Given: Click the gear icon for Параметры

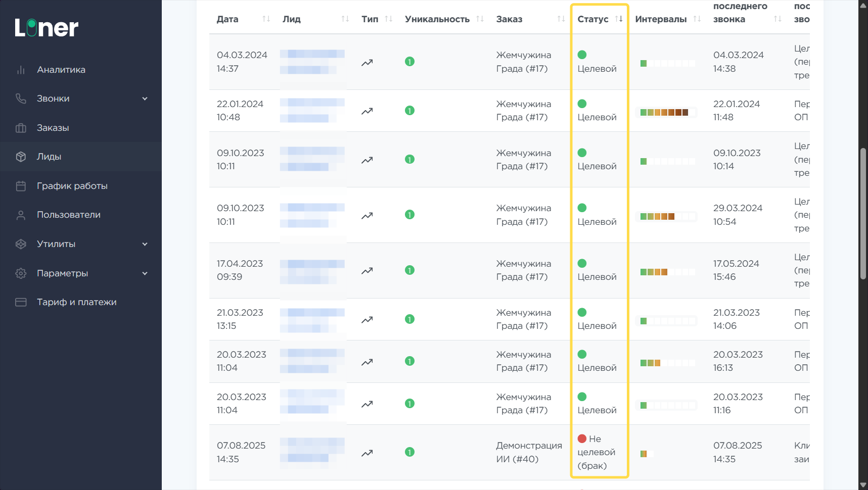Looking at the screenshot, I should [21, 273].
